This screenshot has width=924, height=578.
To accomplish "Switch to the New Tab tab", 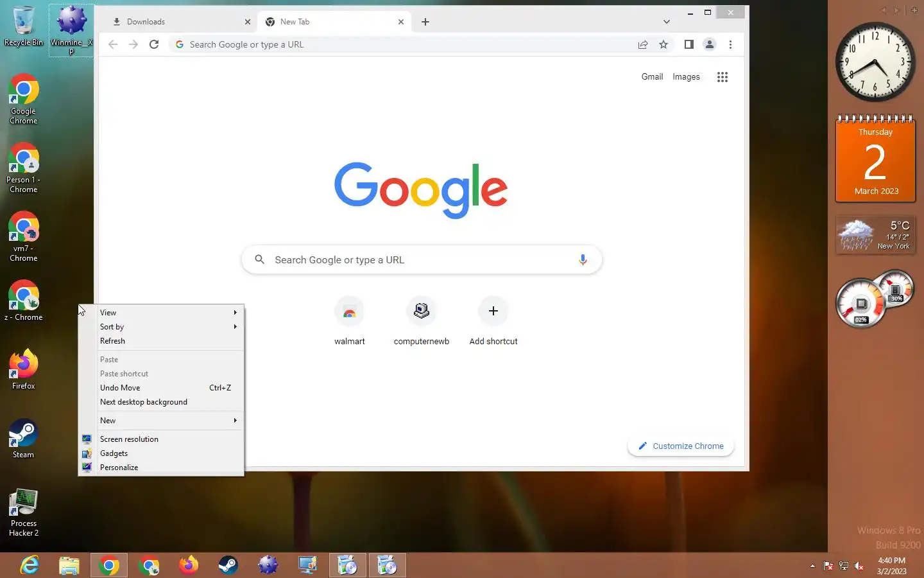I will [x=334, y=22].
